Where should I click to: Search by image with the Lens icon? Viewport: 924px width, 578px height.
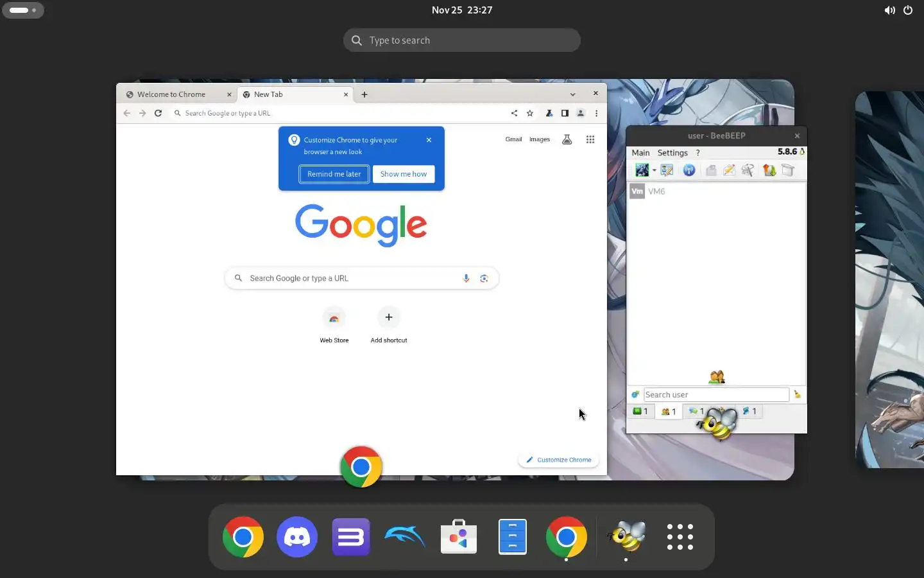pyautogui.click(x=484, y=278)
